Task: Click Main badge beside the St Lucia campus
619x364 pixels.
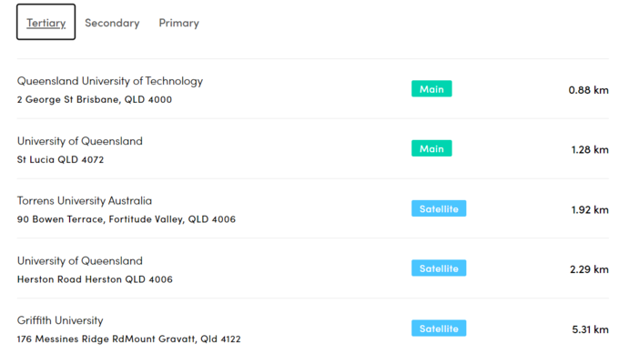Action: [x=431, y=148]
